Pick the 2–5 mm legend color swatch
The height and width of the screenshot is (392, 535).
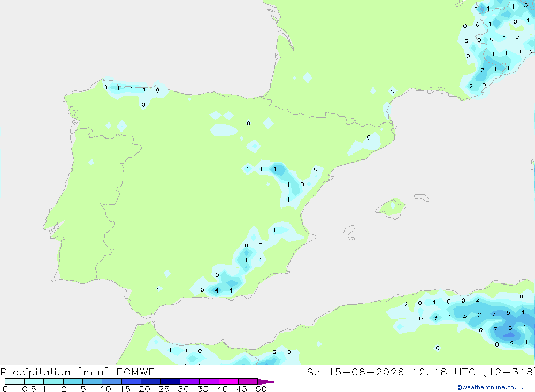[73, 381]
